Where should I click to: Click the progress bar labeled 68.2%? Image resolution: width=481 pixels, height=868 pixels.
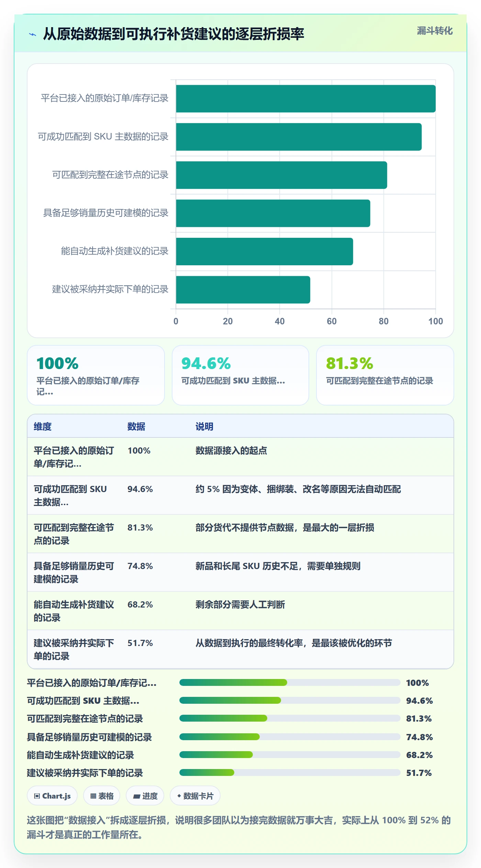pos(290,755)
